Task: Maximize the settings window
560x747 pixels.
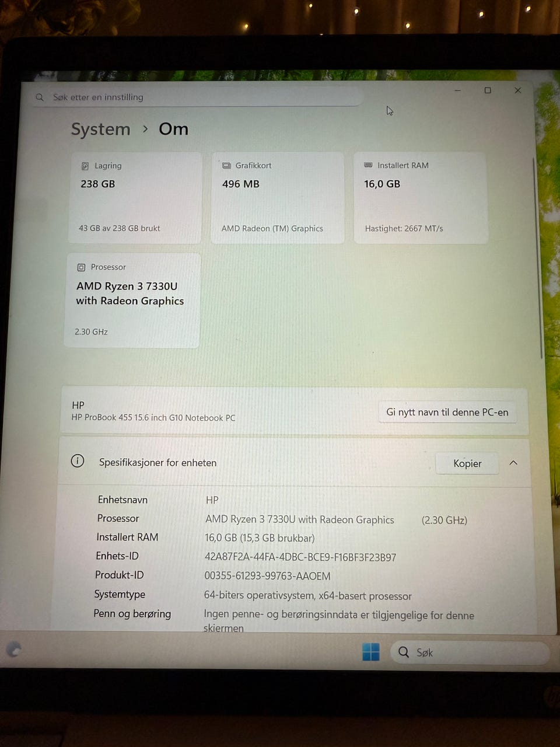Action: [x=488, y=90]
